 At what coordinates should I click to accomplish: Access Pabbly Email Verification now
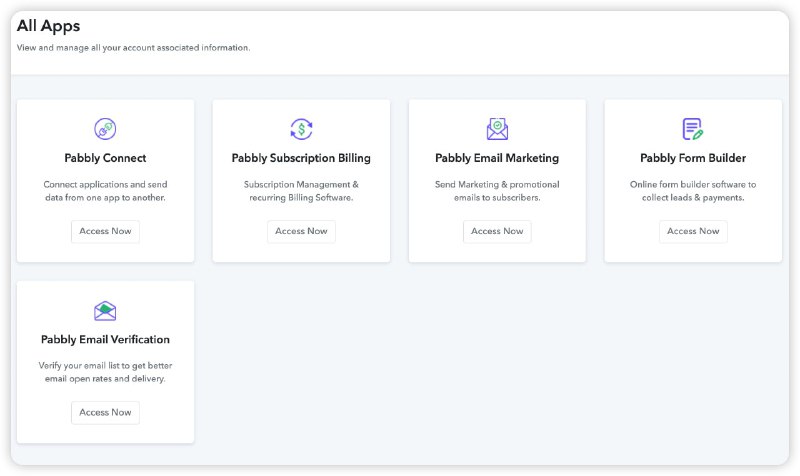click(105, 412)
